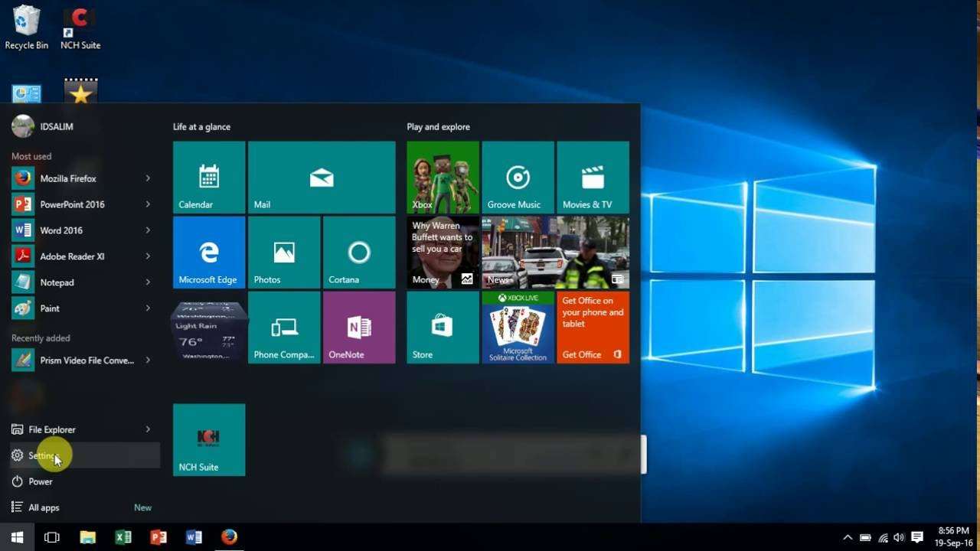
Task: Launch PowerPoint from the taskbar
Action: pyautogui.click(x=158, y=537)
